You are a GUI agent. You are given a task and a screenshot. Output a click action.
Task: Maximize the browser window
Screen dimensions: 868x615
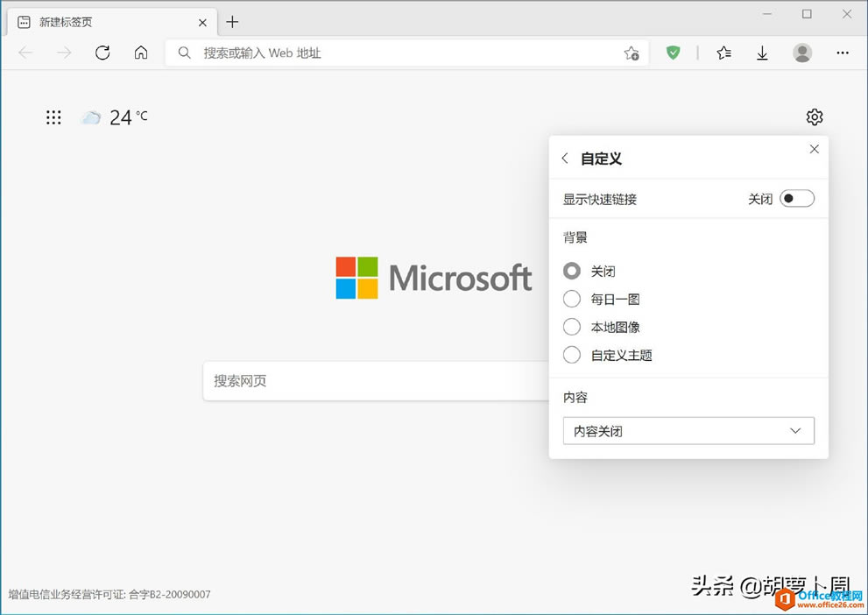[807, 14]
